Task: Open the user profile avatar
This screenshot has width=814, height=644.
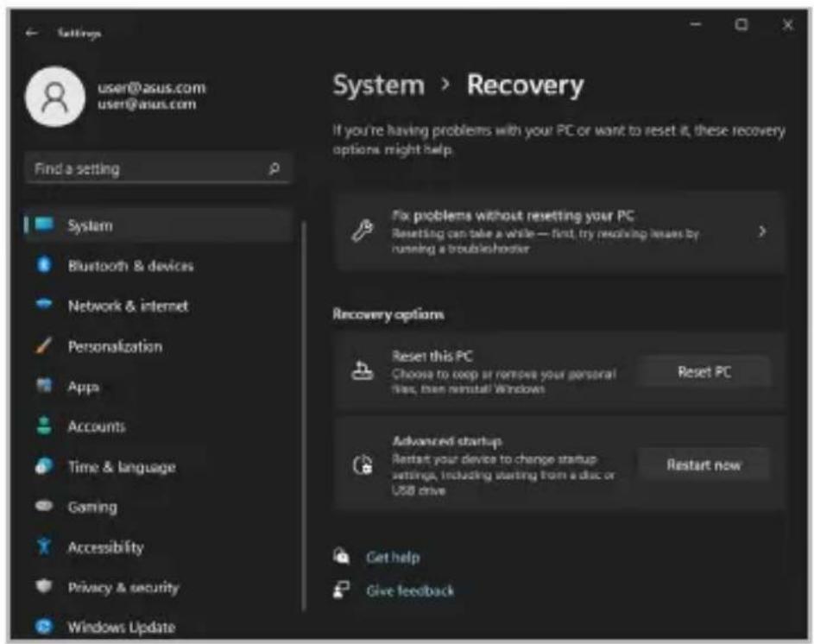Action: tap(55, 97)
